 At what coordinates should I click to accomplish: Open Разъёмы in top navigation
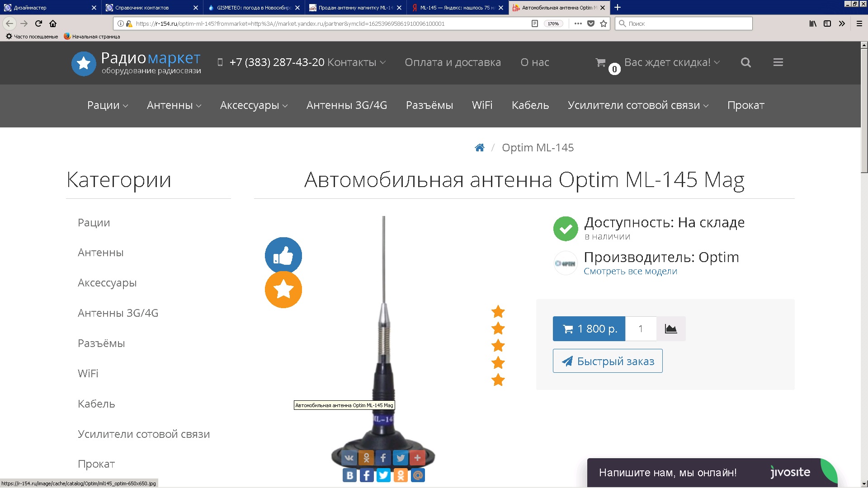click(429, 105)
